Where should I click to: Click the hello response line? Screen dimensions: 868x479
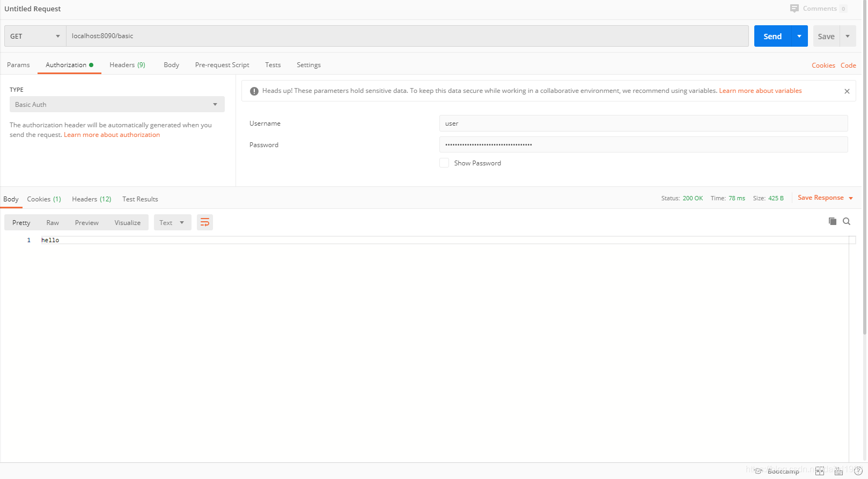[x=50, y=240]
